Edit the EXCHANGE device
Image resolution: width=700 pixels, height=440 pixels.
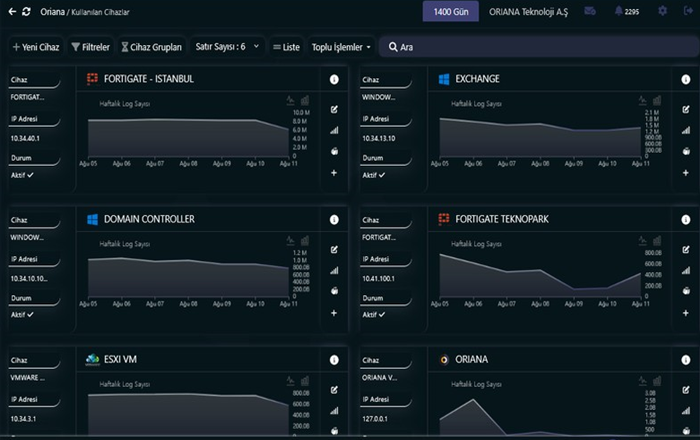(686, 109)
